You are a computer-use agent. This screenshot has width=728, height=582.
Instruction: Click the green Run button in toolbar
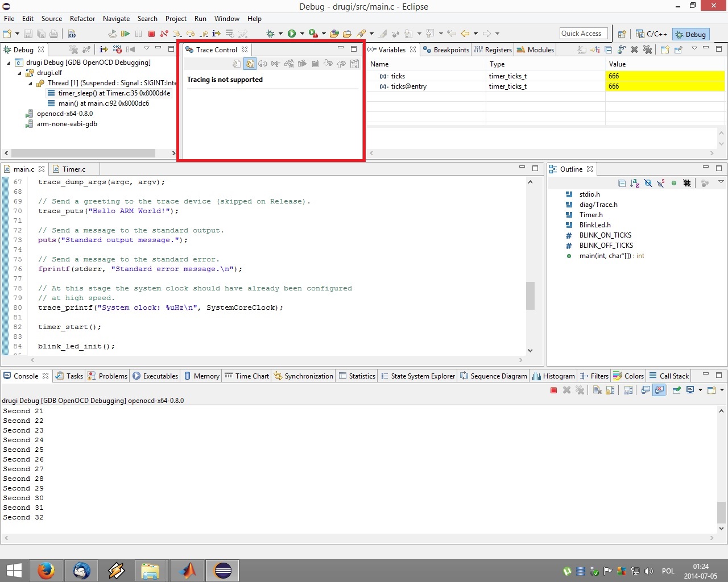(x=292, y=34)
